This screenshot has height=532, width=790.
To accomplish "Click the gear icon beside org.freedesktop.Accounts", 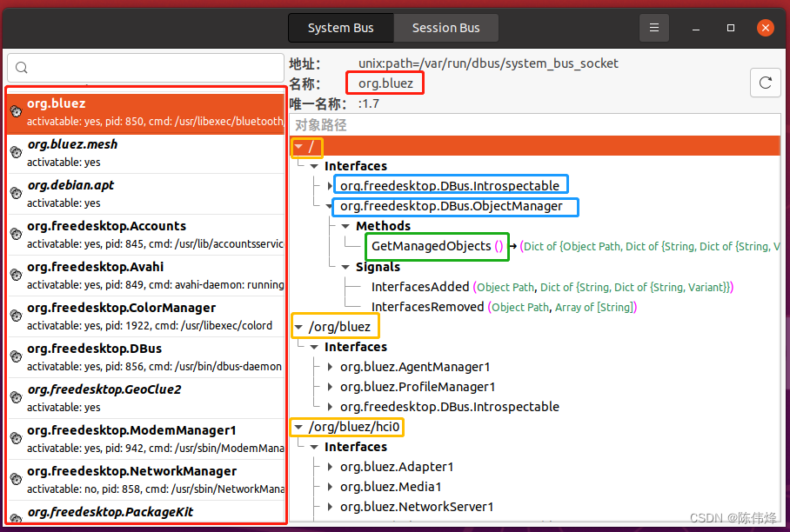I will 17,234.
